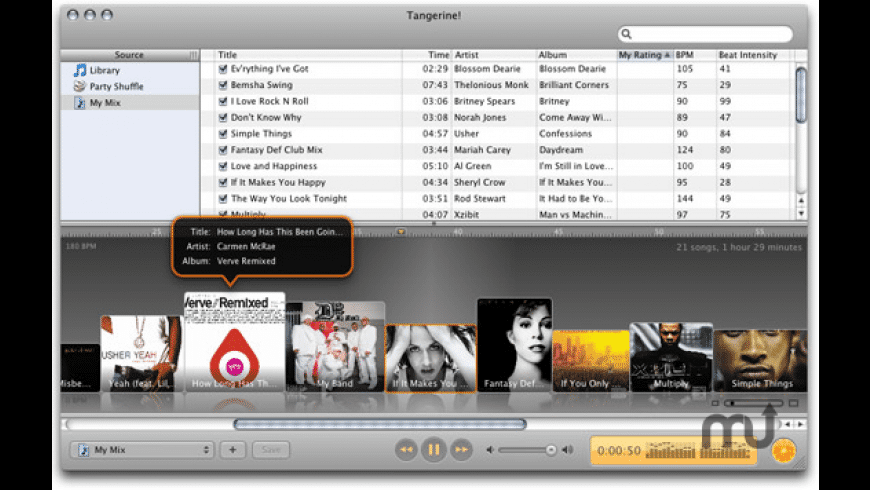Skip to the next track

(461, 449)
